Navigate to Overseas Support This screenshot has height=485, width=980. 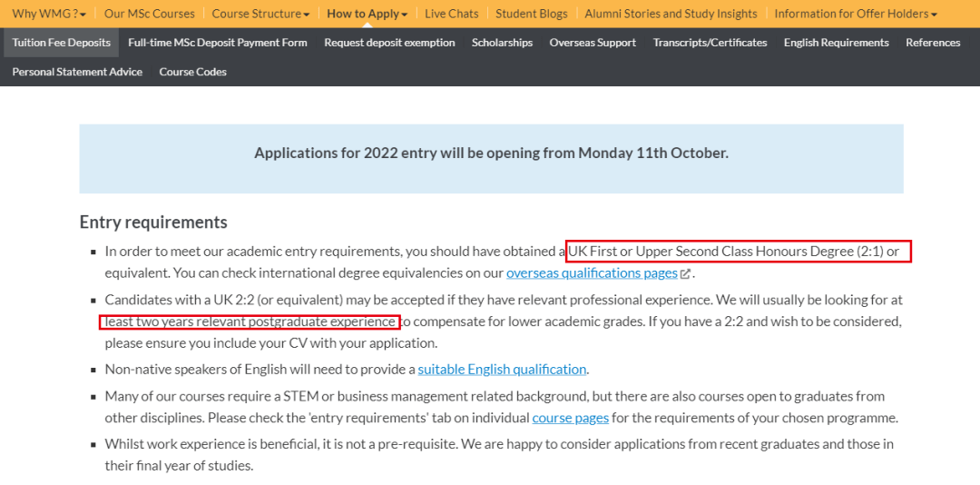click(x=593, y=43)
